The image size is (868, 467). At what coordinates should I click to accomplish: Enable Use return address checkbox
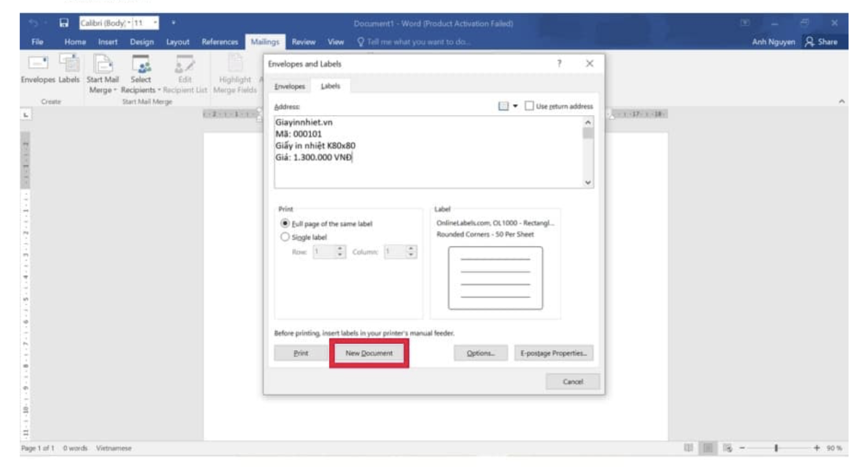point(529,106)
